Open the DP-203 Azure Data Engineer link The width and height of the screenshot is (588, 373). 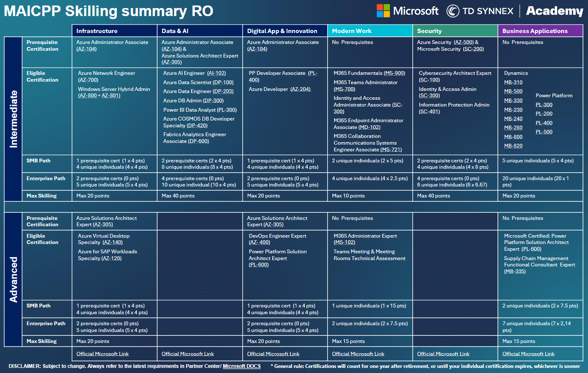223,91
